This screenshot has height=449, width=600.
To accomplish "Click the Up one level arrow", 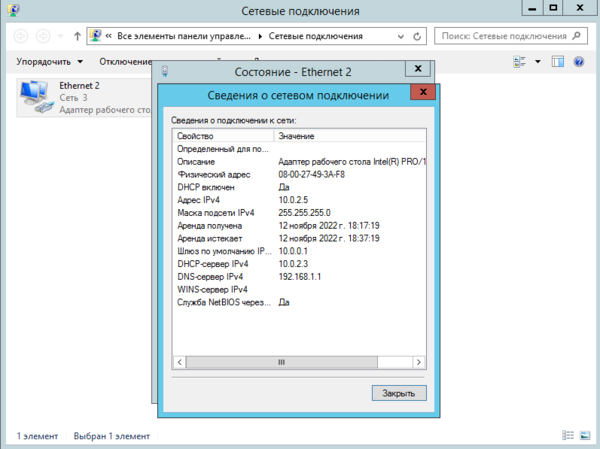I will (x=77, y=35).
